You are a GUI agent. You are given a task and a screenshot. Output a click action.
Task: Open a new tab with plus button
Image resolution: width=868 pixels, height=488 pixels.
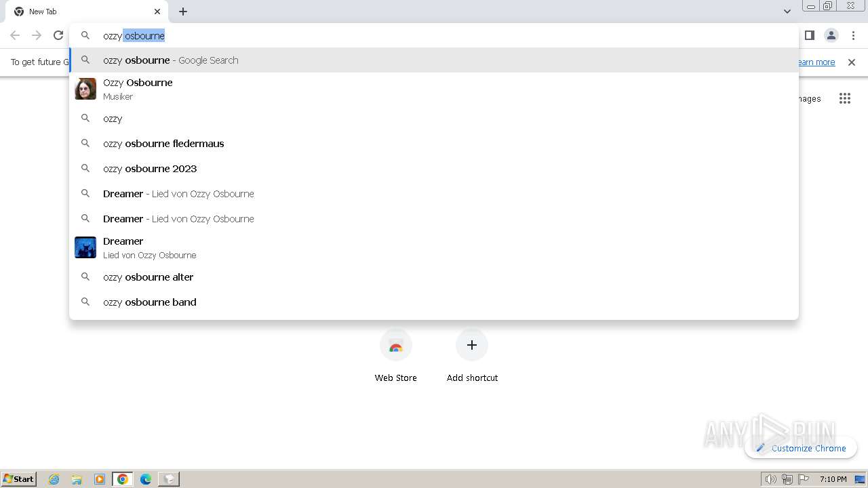183,12
